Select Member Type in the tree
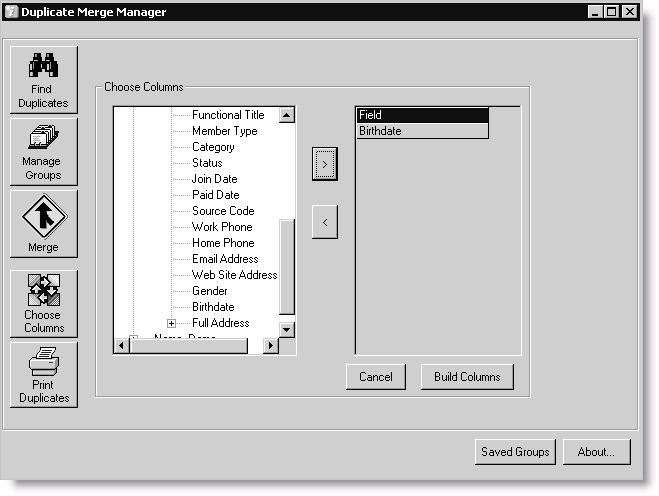The image size is (659, 496). click(224, 131)
